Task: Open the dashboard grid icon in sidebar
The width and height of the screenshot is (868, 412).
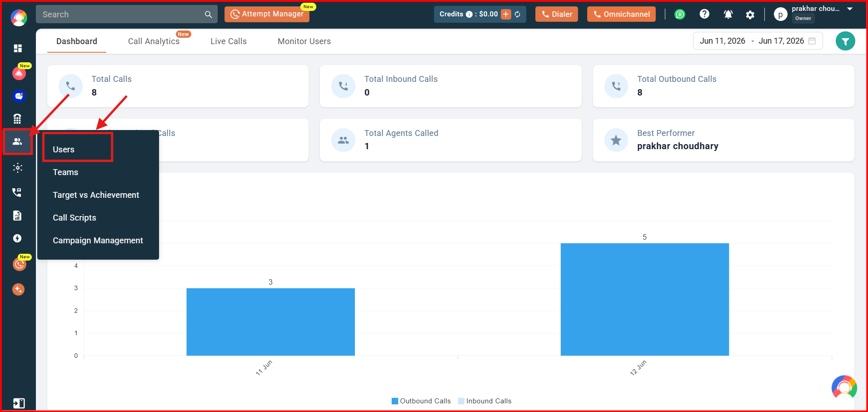Action: coord(18,48)
